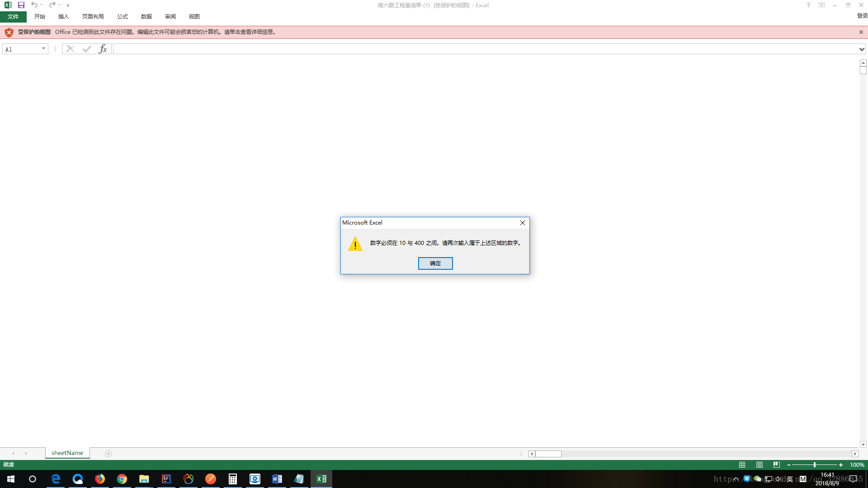Click the 受保护的视图 message for details
This screenshot has width=868, height=488.
34,32
